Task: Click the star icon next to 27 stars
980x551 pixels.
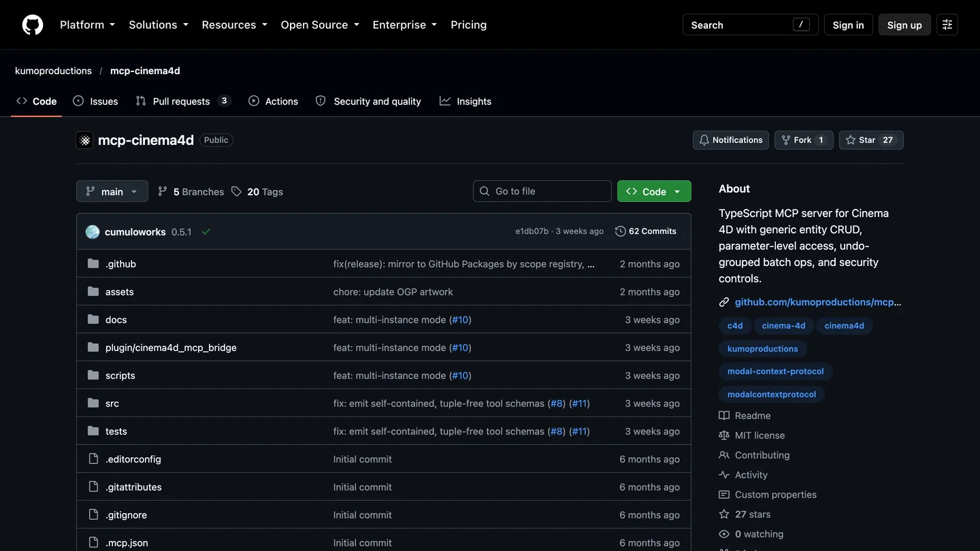Action: (724, 514)
